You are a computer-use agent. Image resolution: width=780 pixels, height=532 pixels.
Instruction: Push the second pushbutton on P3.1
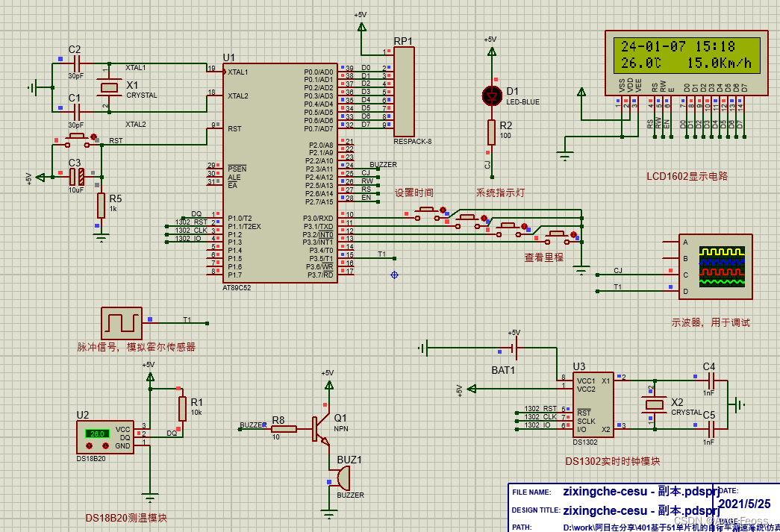(x=467, y=222)
